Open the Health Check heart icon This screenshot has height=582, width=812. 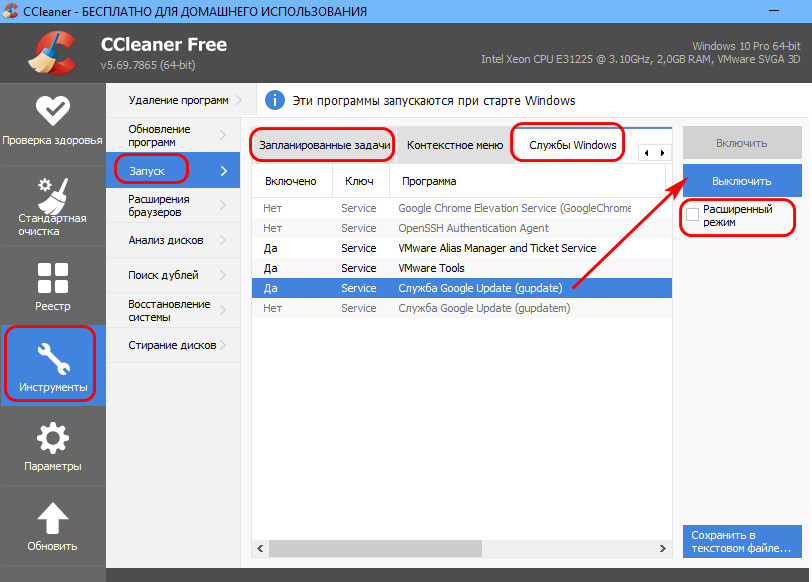[52, 111]
